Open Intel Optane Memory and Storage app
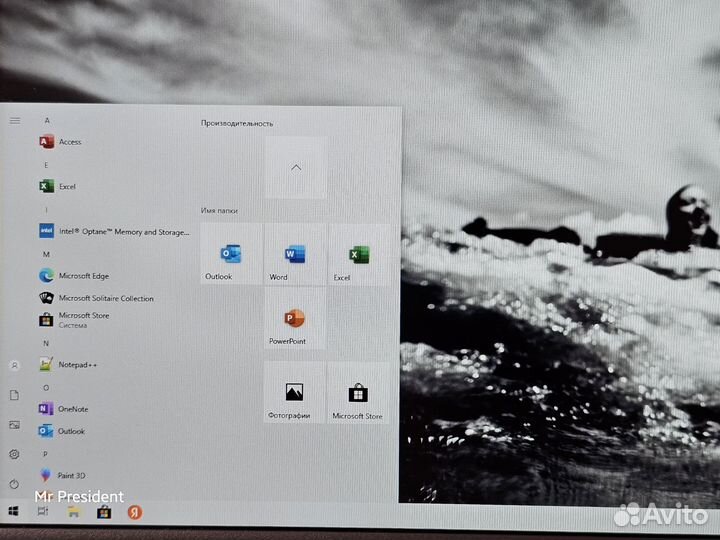The image size is (720, 540). tap(112, 231)
